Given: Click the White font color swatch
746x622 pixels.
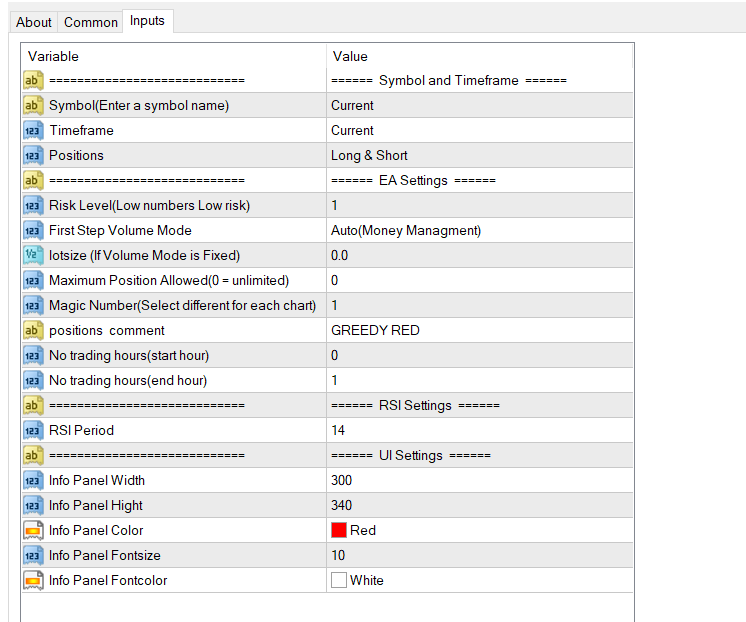Looking at the screenshot, I should [x=339, y=580].
